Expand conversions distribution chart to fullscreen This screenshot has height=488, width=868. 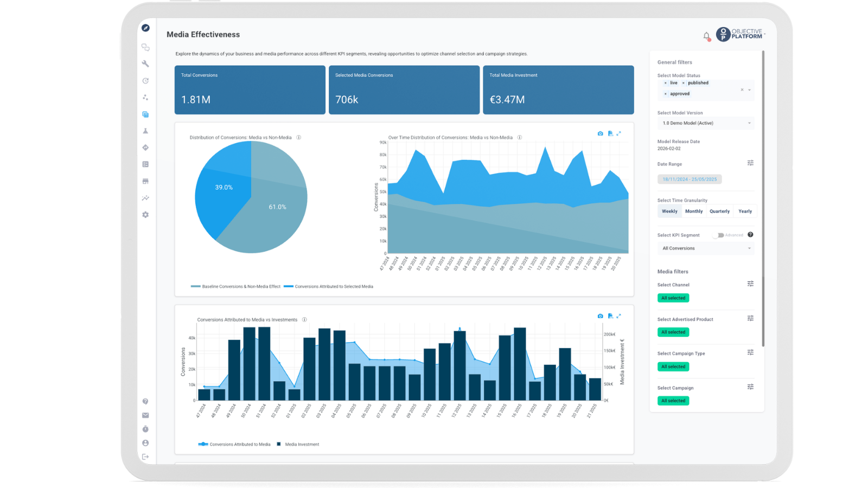point(618,133)
